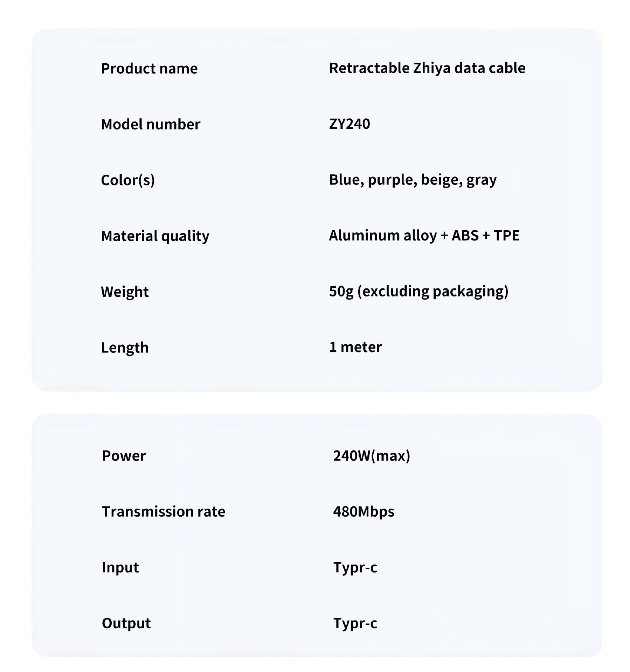Click the 'Blue, purple, beige, gray' text
630x672 pixels.
coord(413,180)
